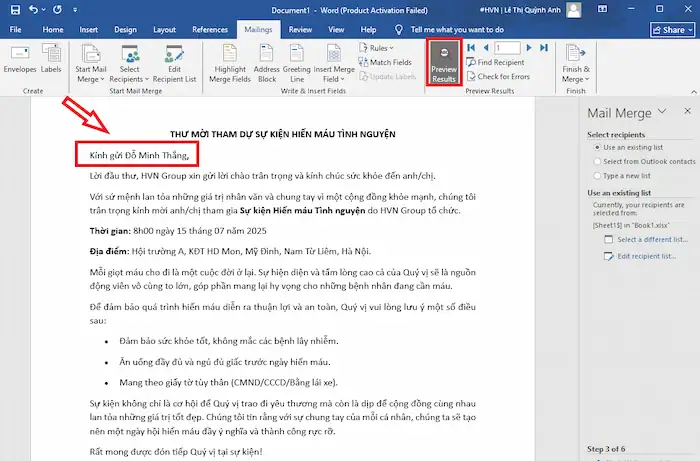
Task: Click the record number input field
Action: click(507, 47)
